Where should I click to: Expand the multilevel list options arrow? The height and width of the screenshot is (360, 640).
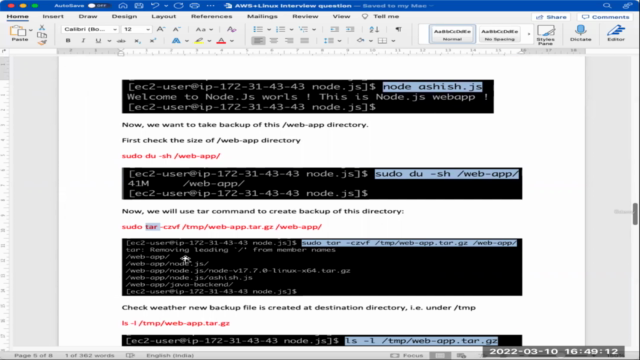coord(313,29)
